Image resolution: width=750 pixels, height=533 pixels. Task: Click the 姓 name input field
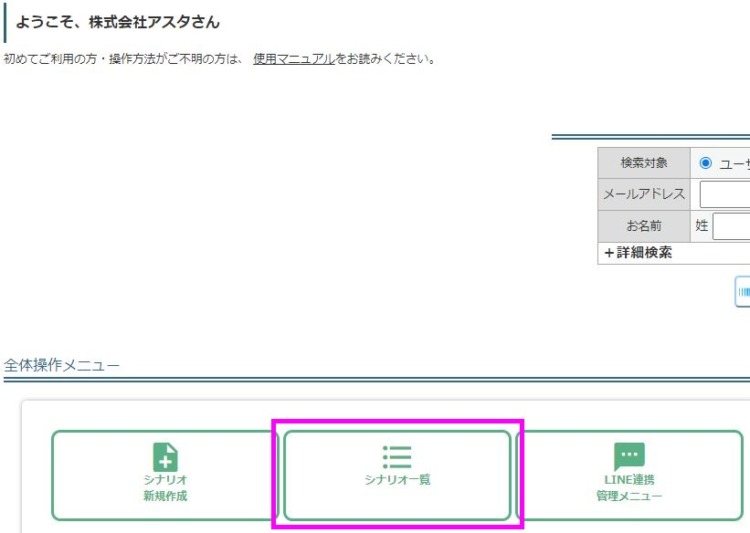[x=731, y=226]
